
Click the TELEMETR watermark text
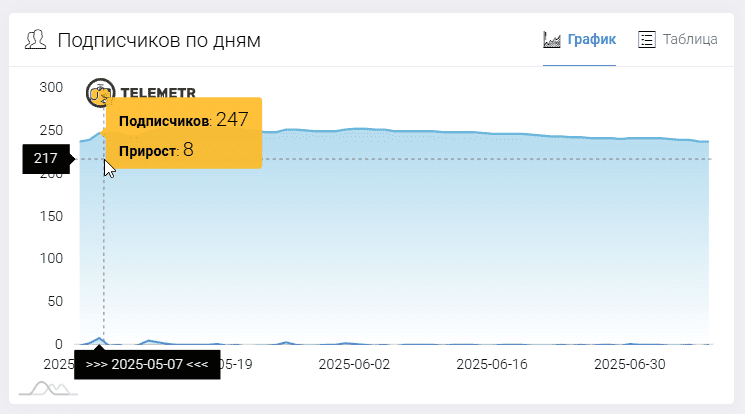(x=158, y=92)
